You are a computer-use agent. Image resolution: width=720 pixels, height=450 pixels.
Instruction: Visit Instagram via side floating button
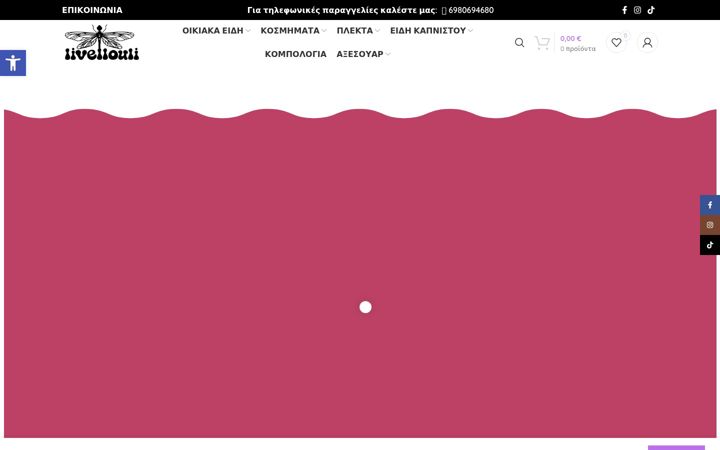pos(710,225)
